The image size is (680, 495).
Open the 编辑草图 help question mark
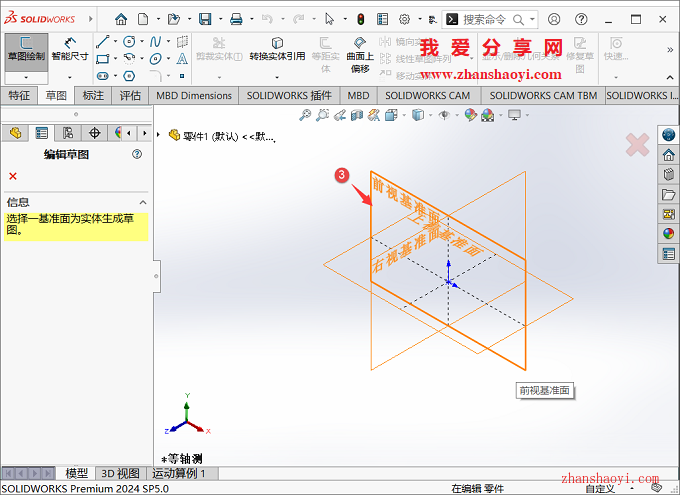[x=137, y=155]
